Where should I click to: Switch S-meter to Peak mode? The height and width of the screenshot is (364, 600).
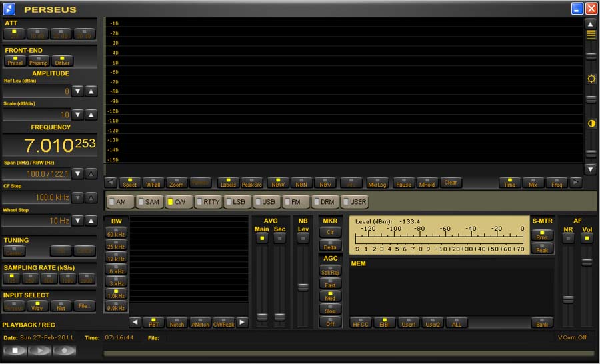tap(542, 248)
